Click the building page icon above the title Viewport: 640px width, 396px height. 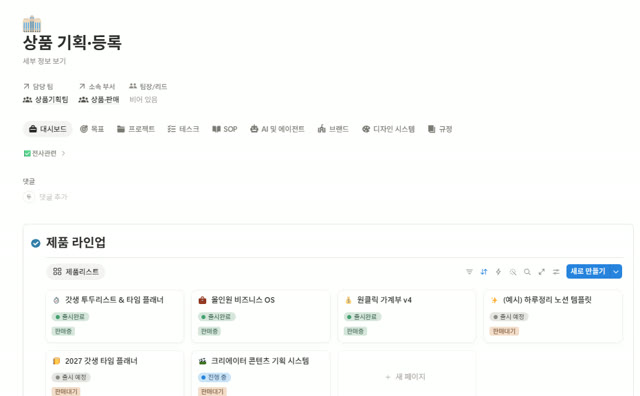[x=32, y=24]
